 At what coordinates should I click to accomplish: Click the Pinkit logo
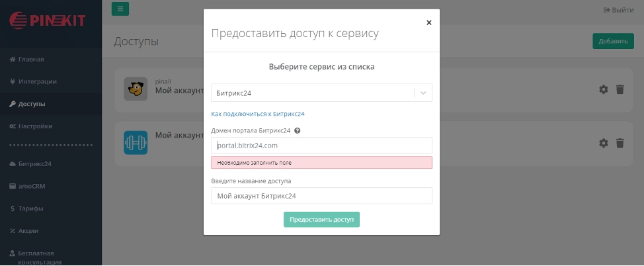point(47,20)
